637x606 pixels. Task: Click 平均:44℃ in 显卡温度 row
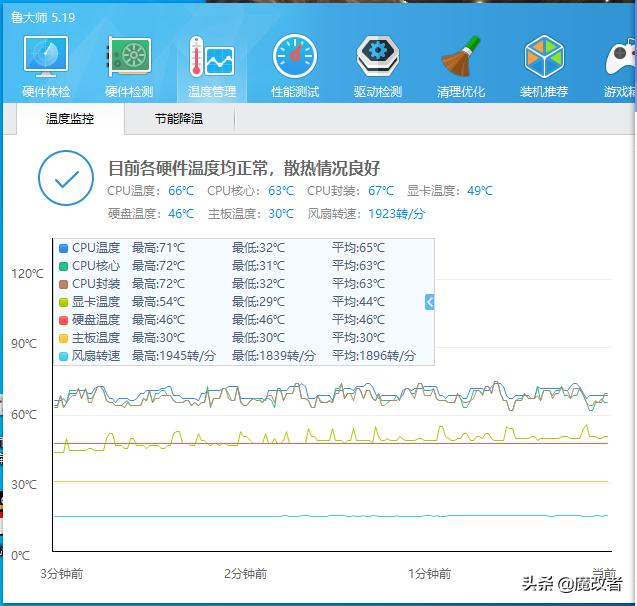pos(358,302)
